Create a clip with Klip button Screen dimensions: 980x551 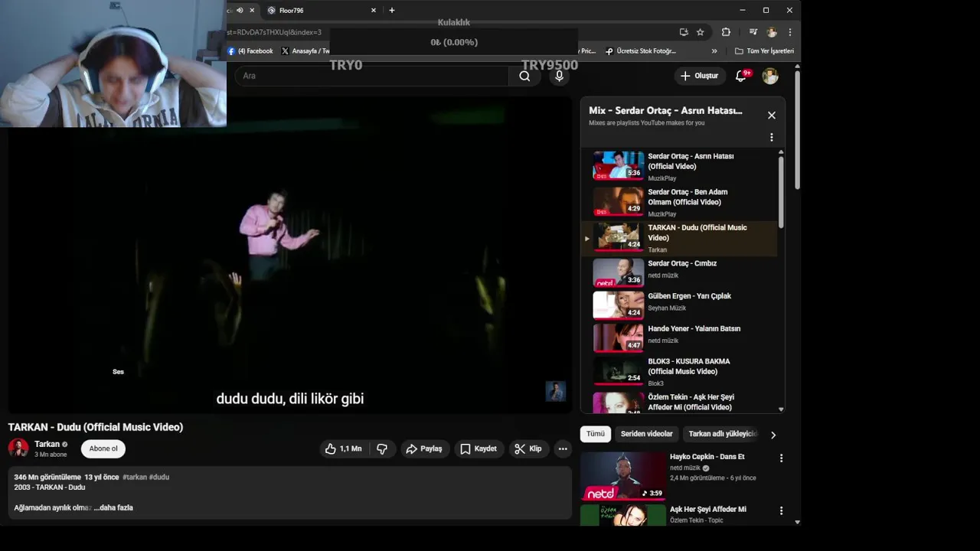[528, 448]
